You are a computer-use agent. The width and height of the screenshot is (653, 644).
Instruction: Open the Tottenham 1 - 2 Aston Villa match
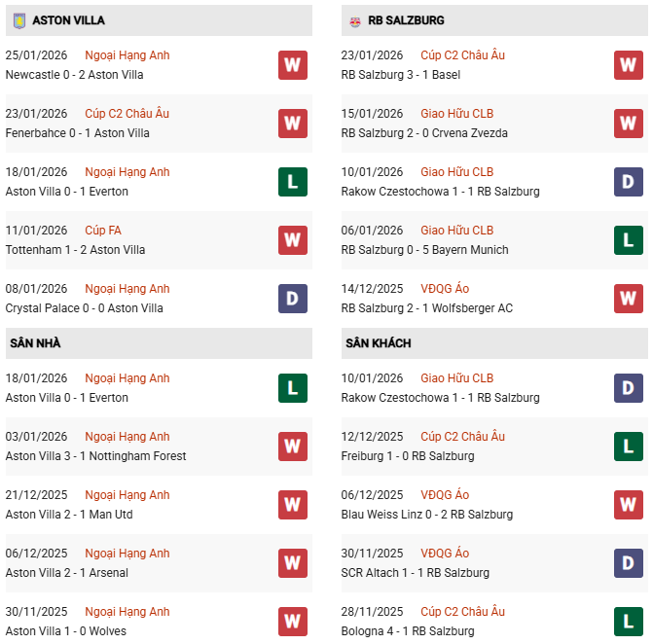click(75, 250)
